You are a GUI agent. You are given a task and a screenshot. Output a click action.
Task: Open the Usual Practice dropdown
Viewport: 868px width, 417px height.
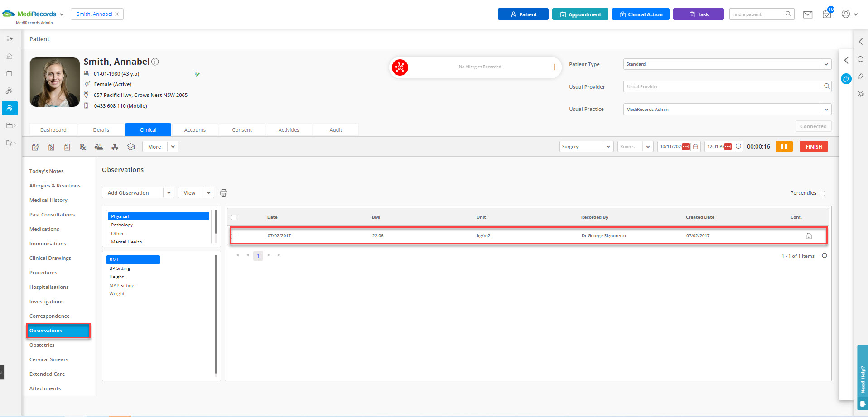[x=826, y=110]
